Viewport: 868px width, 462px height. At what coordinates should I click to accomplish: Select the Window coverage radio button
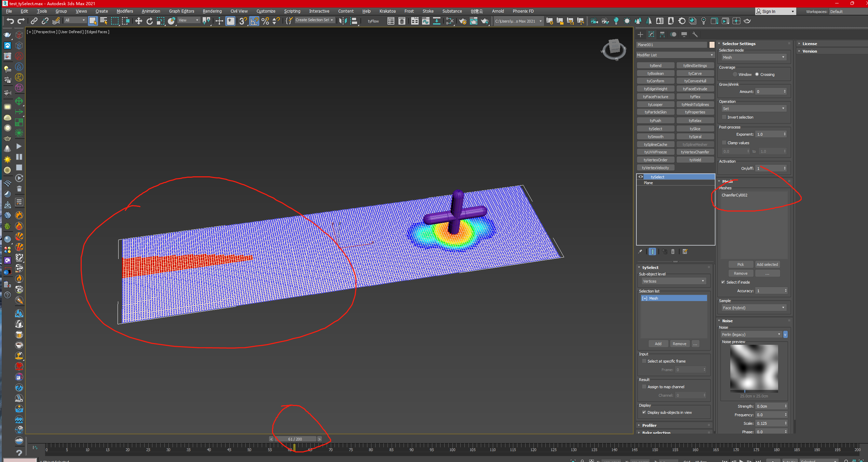[735, 74]
